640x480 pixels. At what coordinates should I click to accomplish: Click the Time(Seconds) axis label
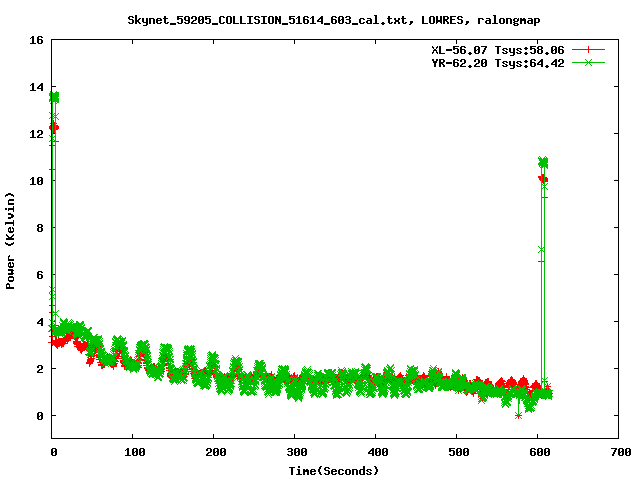coord(334,471)
